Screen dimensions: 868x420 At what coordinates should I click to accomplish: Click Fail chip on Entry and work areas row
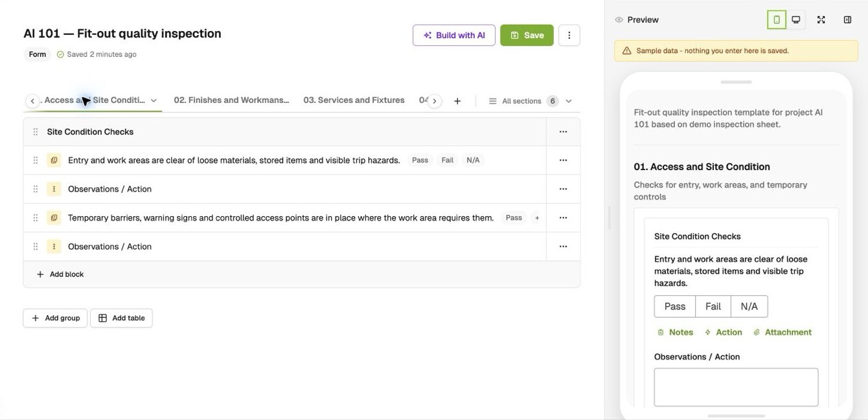448,160
